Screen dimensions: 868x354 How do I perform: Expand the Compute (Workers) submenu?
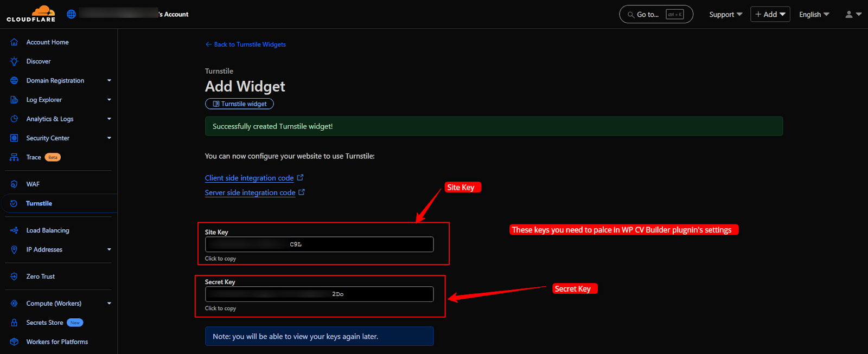[109, 304]
